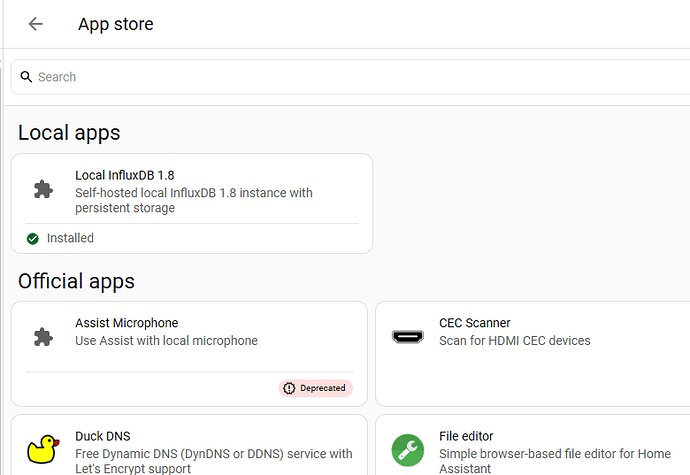The width and height of the screenshot is (690, 475).
Task: Click the CEC Scanner HDMI port icon
Action: point(407,337)
